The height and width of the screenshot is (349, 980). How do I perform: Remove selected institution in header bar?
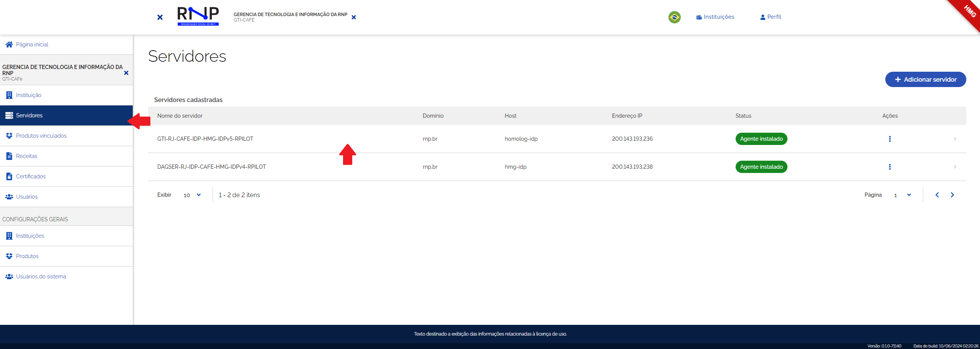(x=354, y=17)
